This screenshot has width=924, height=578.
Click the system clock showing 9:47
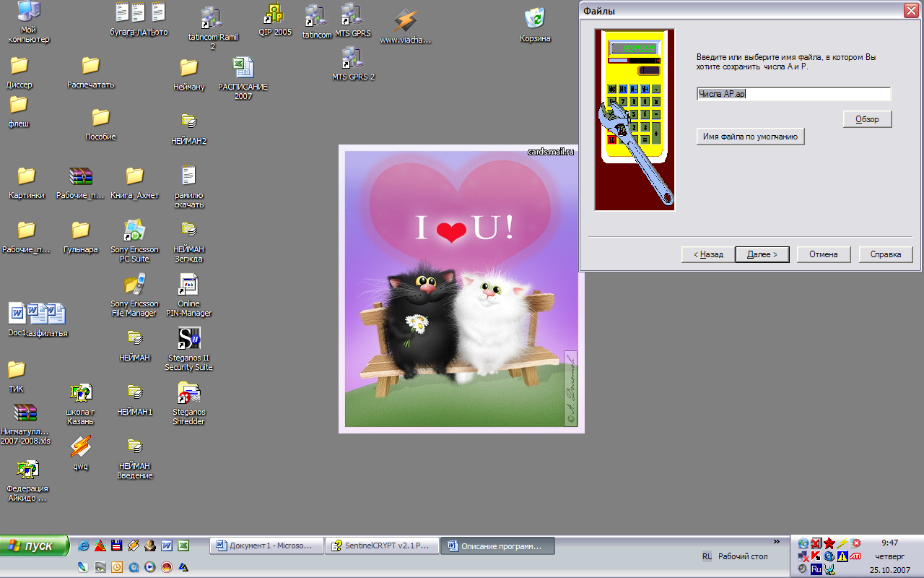(890, 543)
